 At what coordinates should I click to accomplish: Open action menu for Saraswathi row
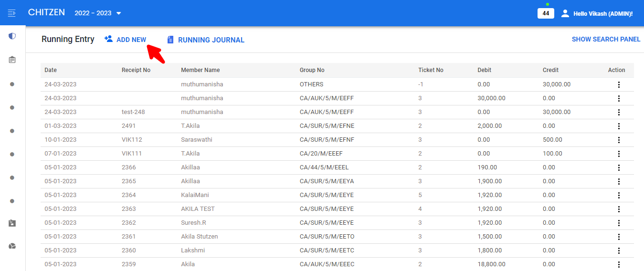619,140
